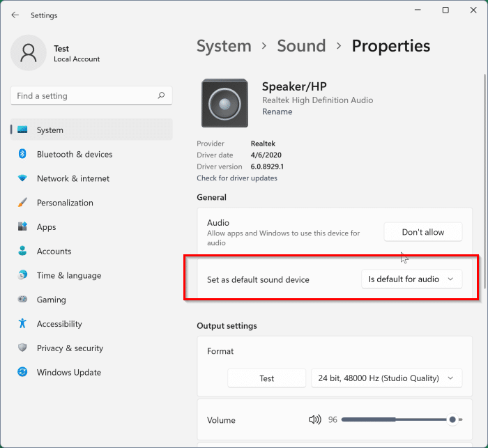Click the Find a setting search box
The image size is (488, 448).
pyautogui.click(x=91, y=95)
